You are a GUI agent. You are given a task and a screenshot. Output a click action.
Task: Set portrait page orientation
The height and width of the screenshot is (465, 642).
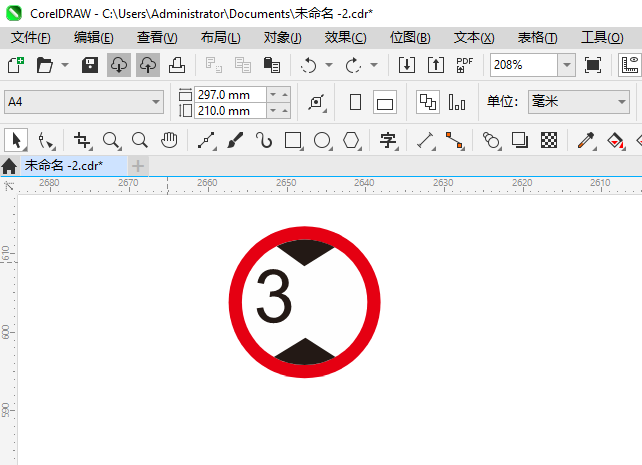pos(355,102)
